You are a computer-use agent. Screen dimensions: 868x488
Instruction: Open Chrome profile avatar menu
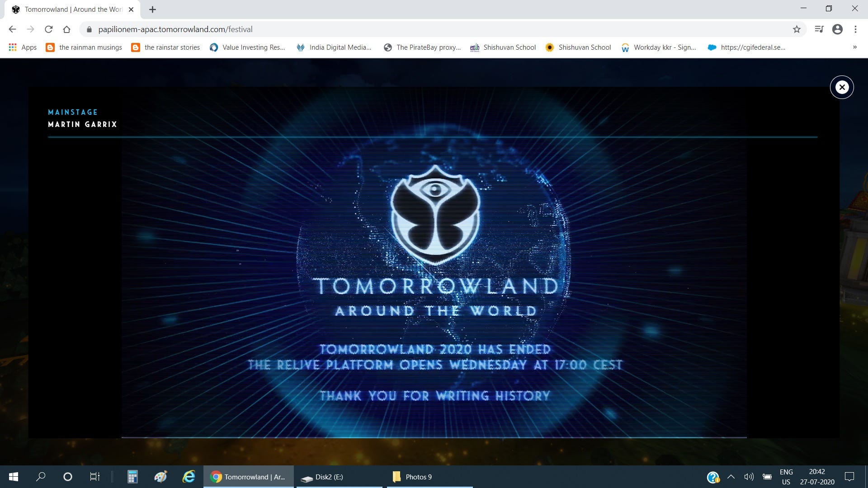[837, 29]
